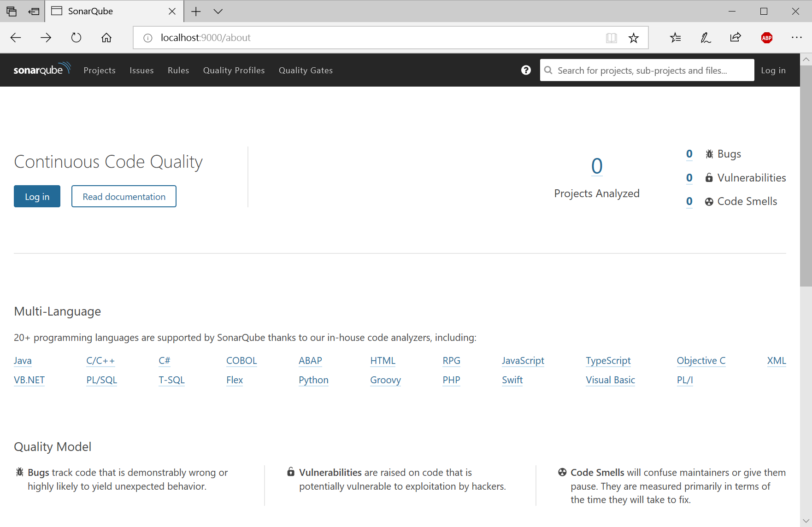The image size is (812, 527).
Task: Open browser settings and more menu
Action: 797,38
